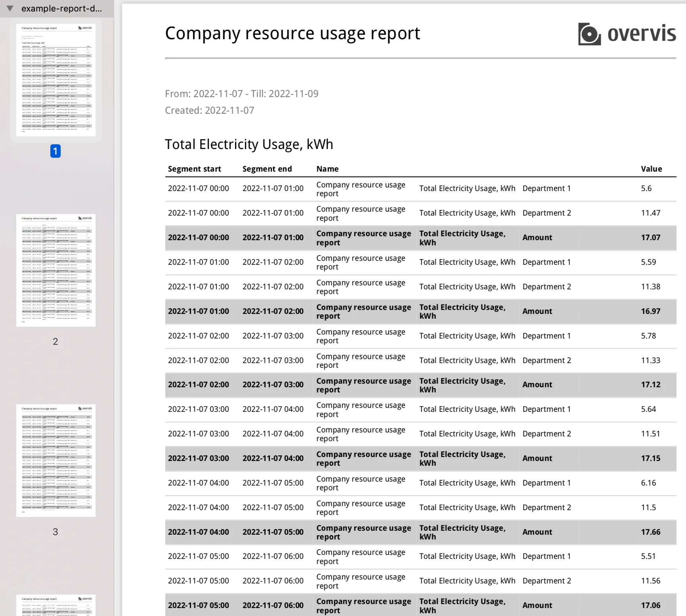686x616 pixels.
Task: Click the 'Segment end' column header
Action: (267, 169)
